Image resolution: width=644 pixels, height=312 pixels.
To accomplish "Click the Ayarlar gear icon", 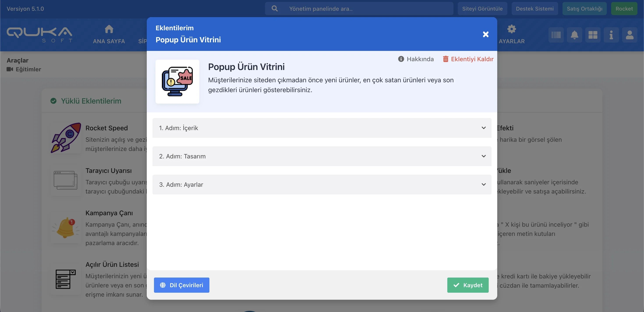I will [x=511, y=29].
